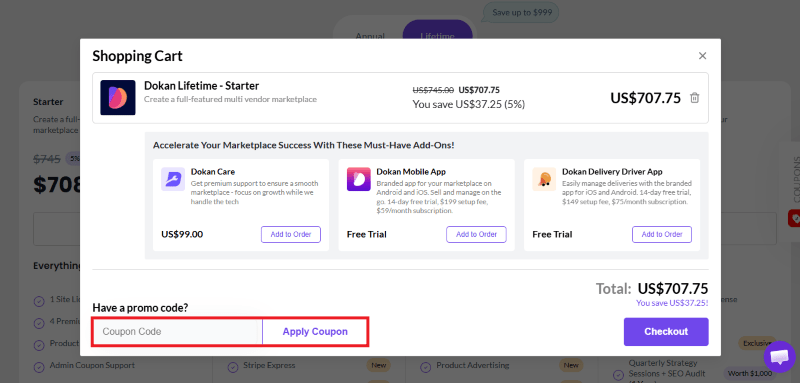
Task: Click the 'You save US$37.25 (5%)' text
Action: click(x=468, y=104)
